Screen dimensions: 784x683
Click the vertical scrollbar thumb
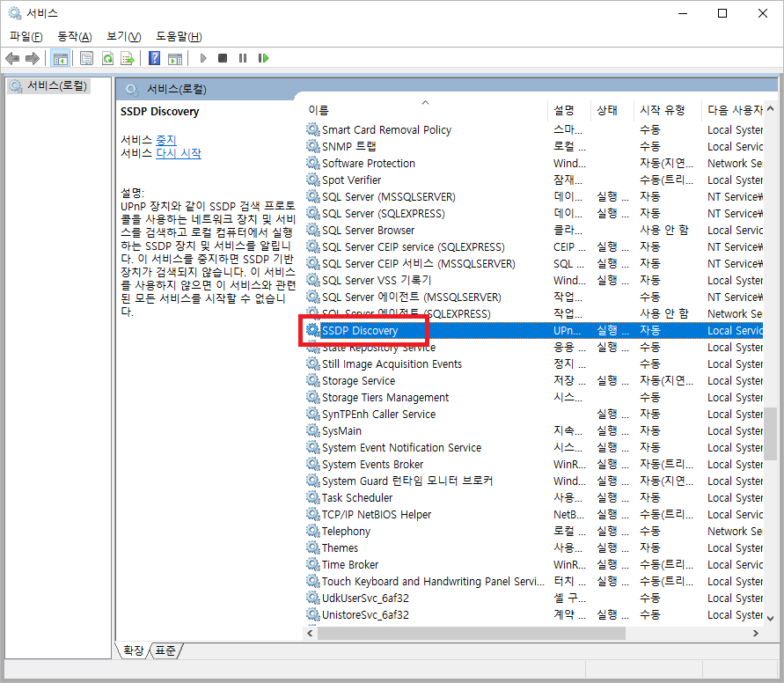tap(771, 434)
